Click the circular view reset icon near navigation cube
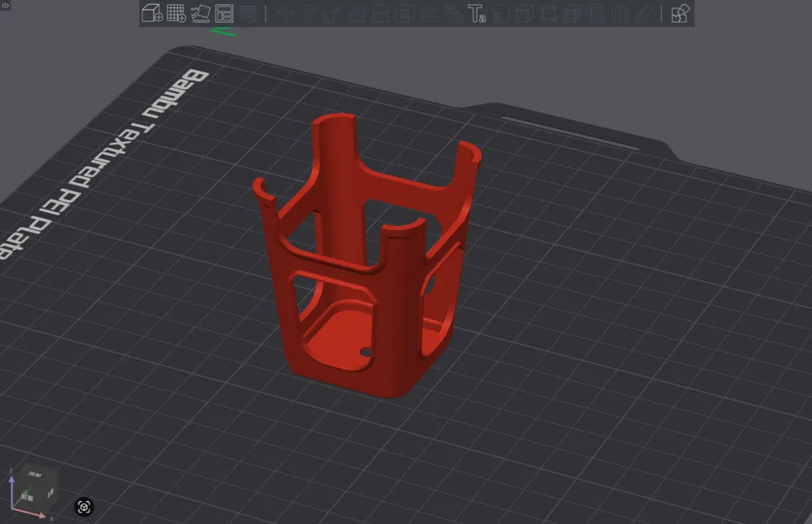Image resolution: width=812 pixels, height=524 pixels. pos(84,506)
